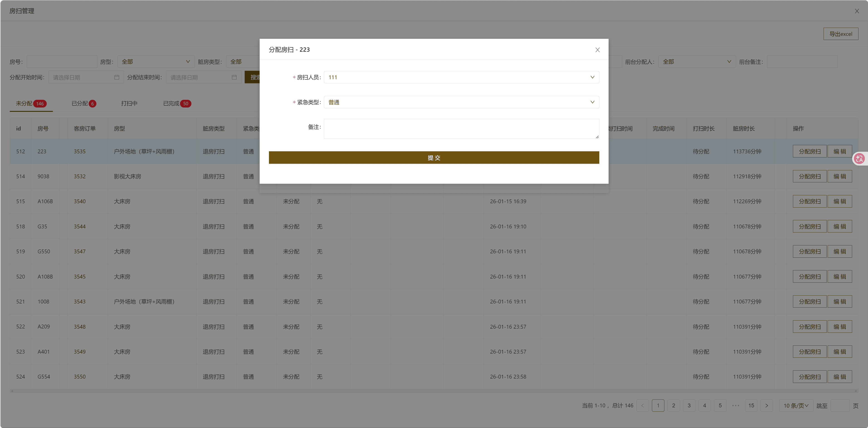
Task: Switch to the 打扫中 tab
Action: pos(129,103)
